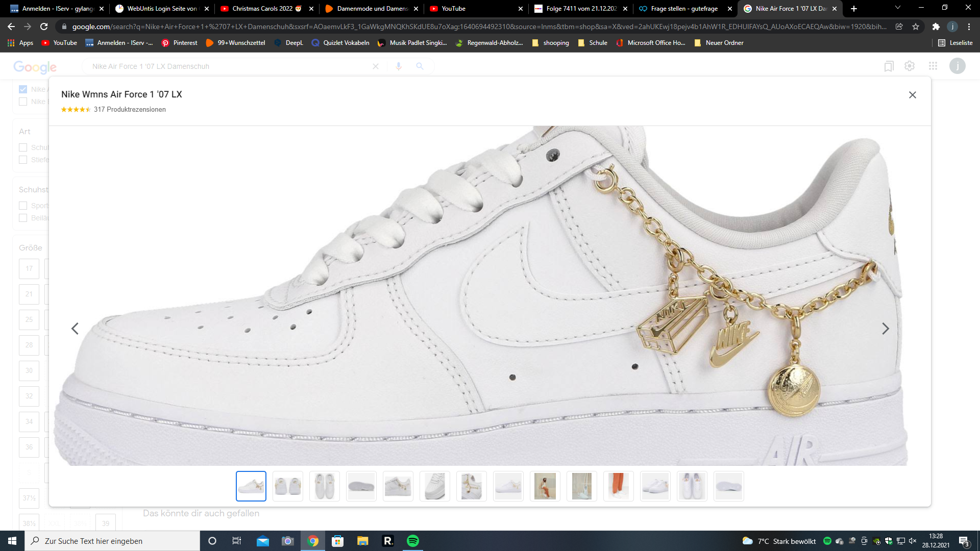Open the Chrome three-dot menu
Screen dimensions: 980x551
coord(970,27)
